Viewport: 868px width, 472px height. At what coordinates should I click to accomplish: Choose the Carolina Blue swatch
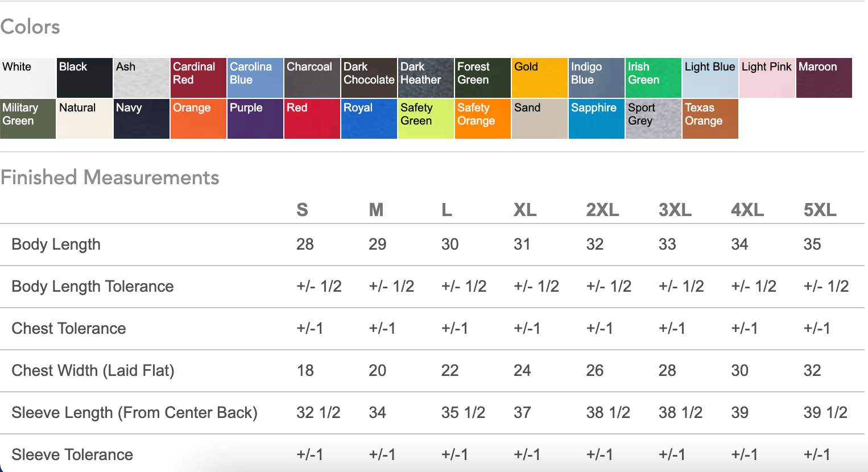pyautogui.click(x=255, y=78)
